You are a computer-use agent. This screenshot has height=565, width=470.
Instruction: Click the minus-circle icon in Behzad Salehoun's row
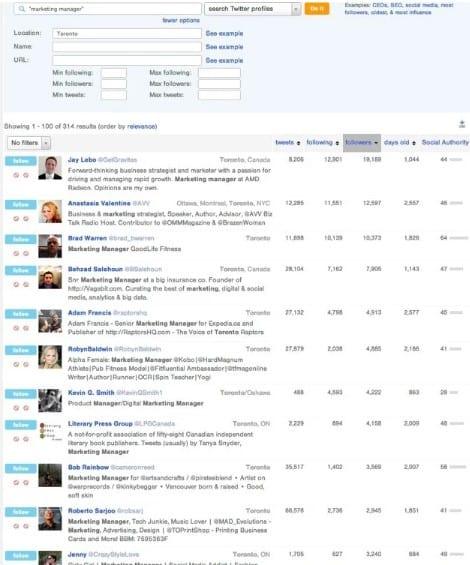(x=26, y=285)
